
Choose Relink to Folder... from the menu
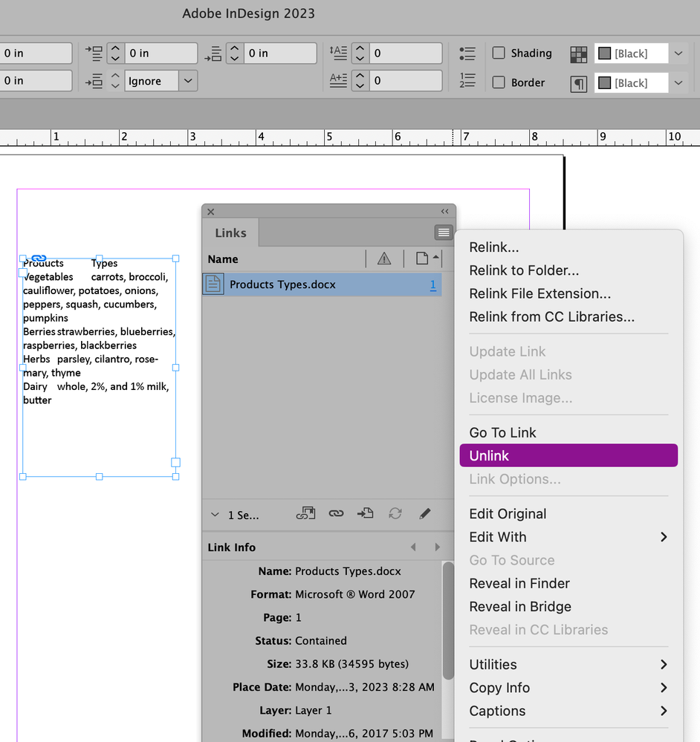tap(568, 270)
